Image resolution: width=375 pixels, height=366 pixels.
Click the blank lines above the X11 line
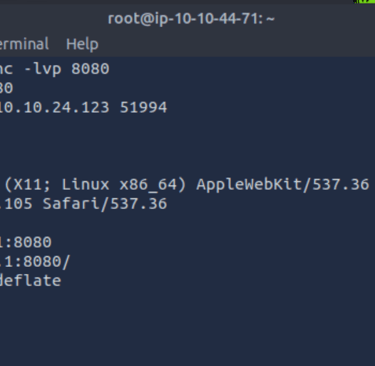187,146
